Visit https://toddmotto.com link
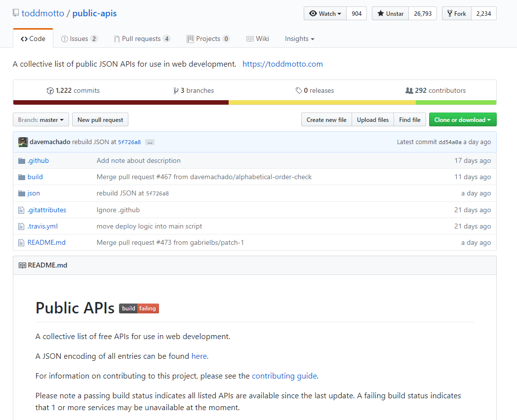Image resolution: width=517 pixels, height=420 pixels. (282, 64)
